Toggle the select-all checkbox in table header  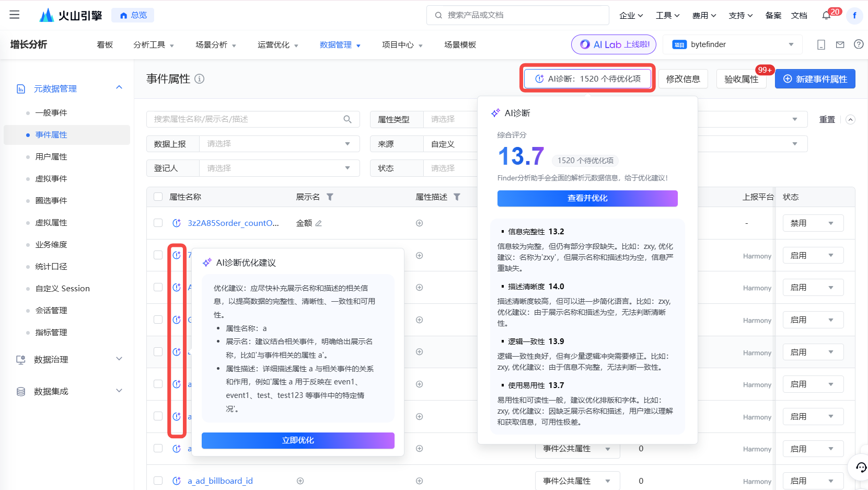[158, 197]
